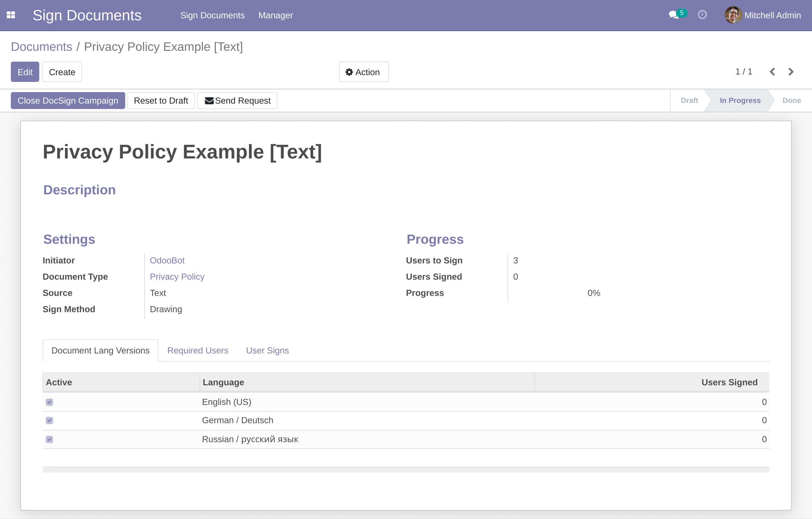Toggle the Russian language active checkbox
The height and width of the screenshot is (519, 812).
[49, 439]
